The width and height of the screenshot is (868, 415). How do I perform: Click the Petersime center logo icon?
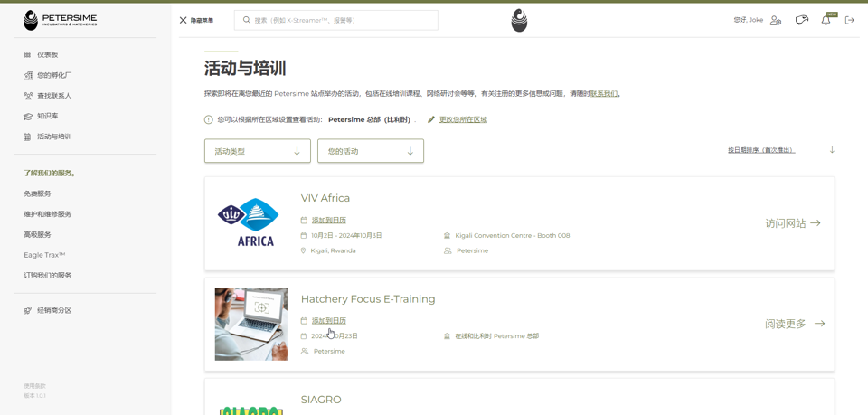point(519,20)
